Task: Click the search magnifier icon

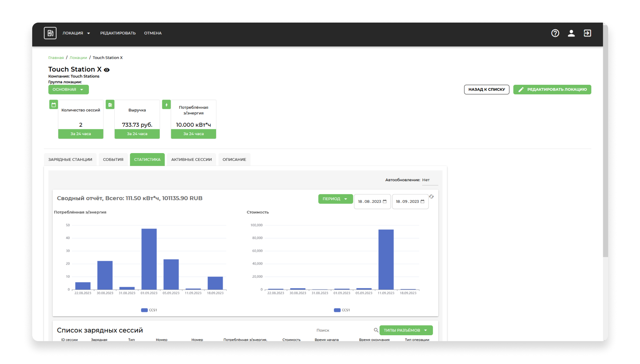Action: pos(376,330)
